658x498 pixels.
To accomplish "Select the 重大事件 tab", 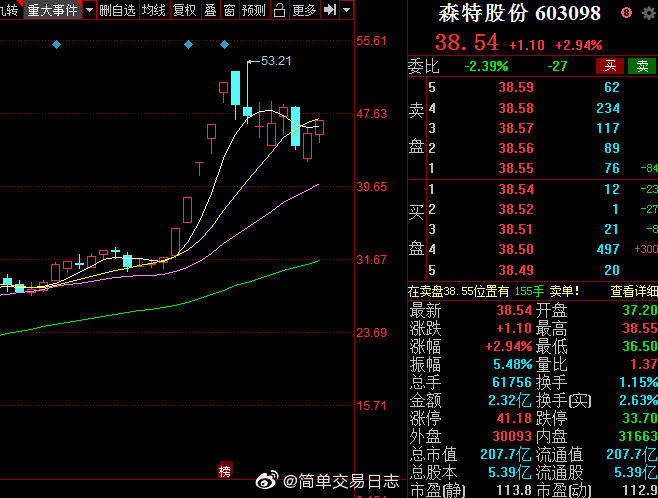I will [x=52, y=10].
